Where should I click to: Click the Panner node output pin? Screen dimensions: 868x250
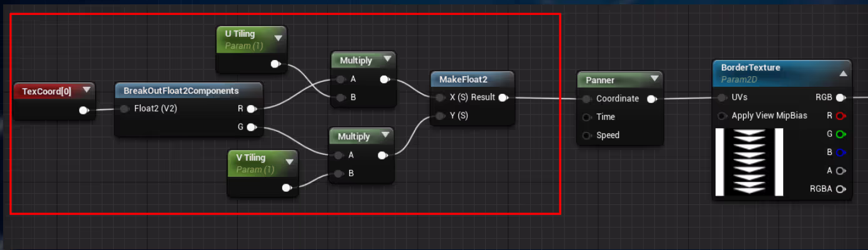[652, 99]
